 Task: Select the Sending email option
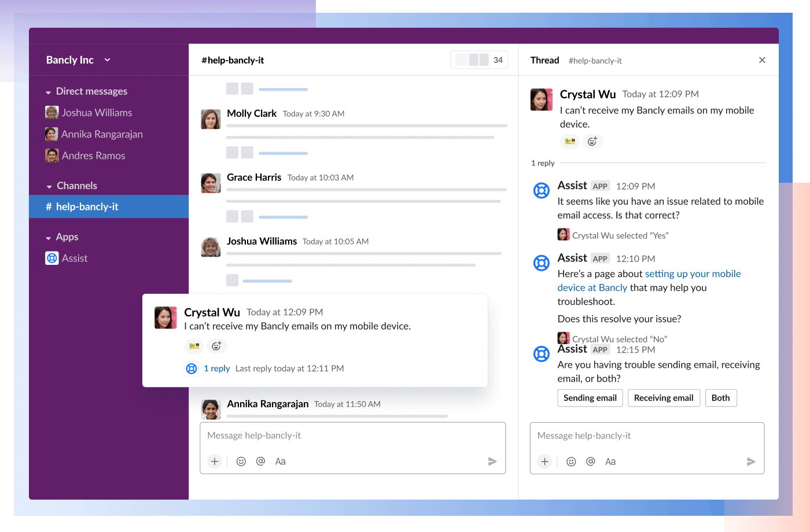point(590,398)
